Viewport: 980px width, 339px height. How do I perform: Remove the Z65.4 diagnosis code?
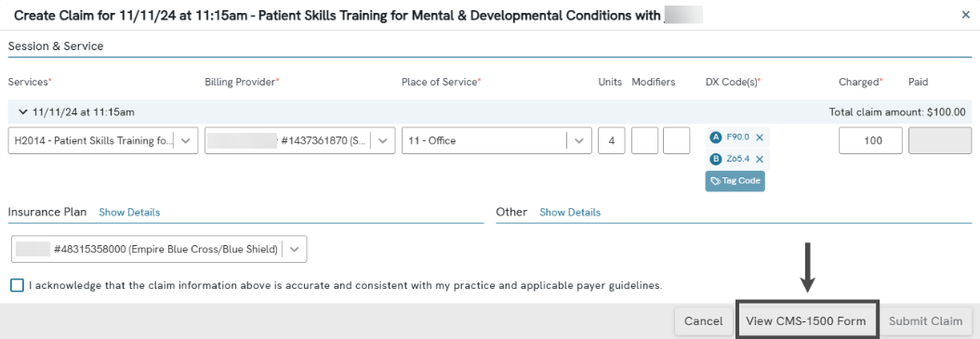(x=760, y=159)
